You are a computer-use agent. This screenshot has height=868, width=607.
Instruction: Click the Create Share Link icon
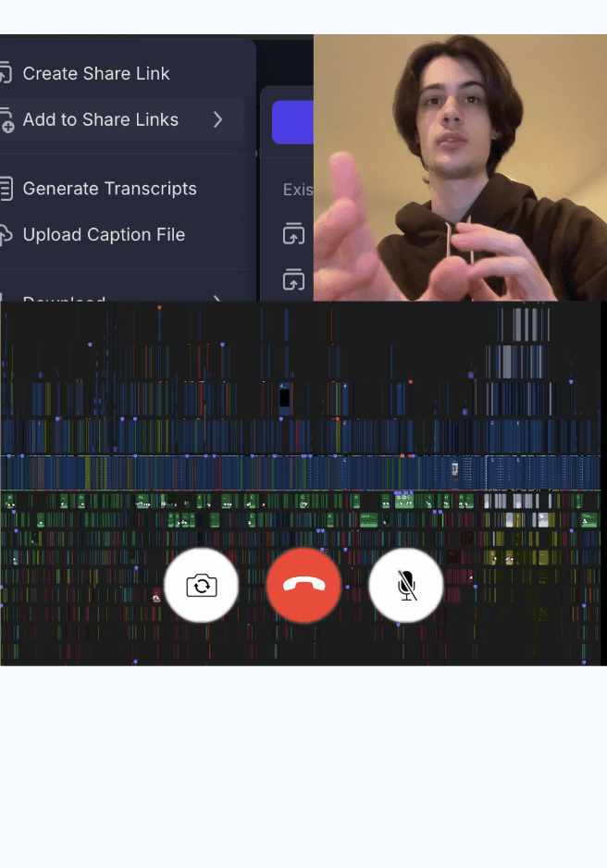click(5, 73)
